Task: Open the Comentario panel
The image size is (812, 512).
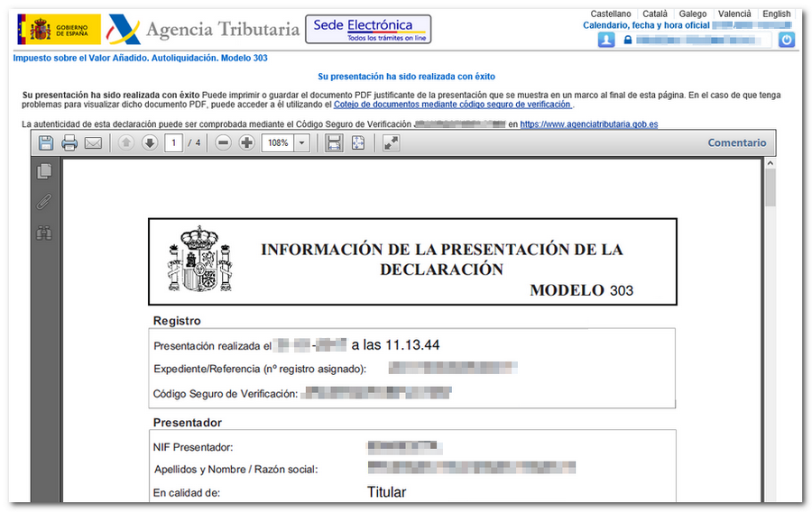Action: click(737, 142)
